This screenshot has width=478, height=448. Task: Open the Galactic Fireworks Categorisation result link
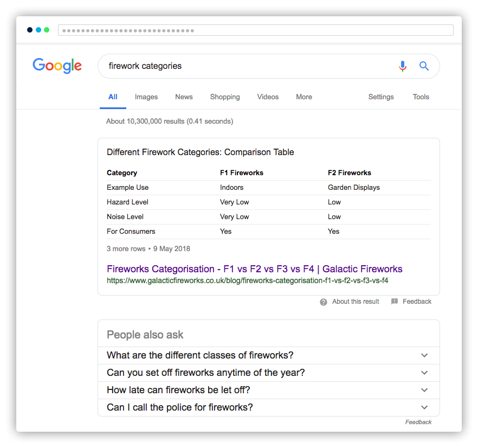[254, 269]
